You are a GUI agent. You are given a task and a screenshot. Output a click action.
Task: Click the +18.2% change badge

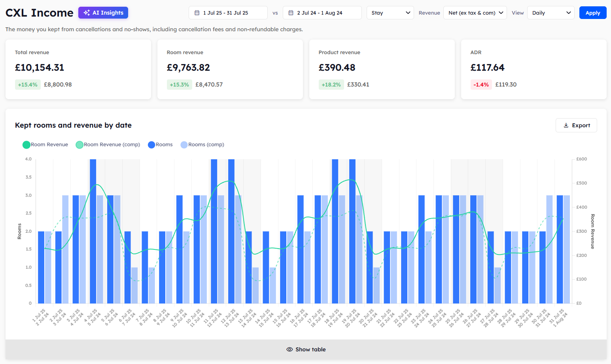331,85
